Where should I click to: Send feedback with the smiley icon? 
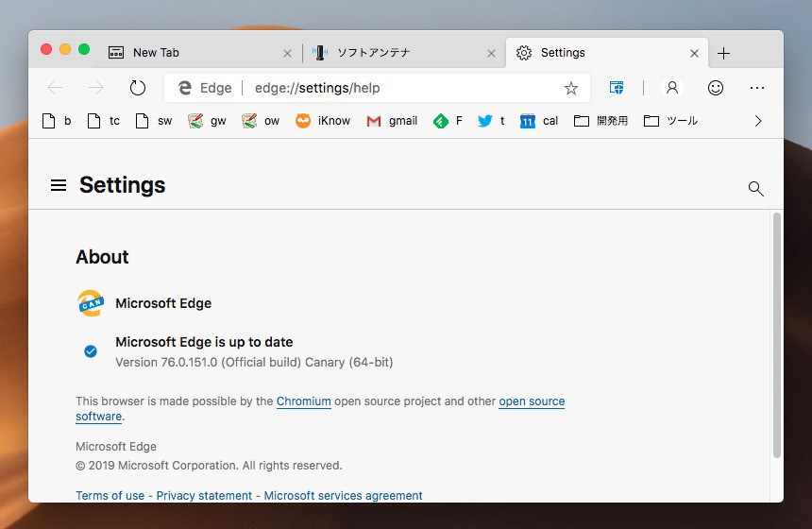(x=715, y=88)
